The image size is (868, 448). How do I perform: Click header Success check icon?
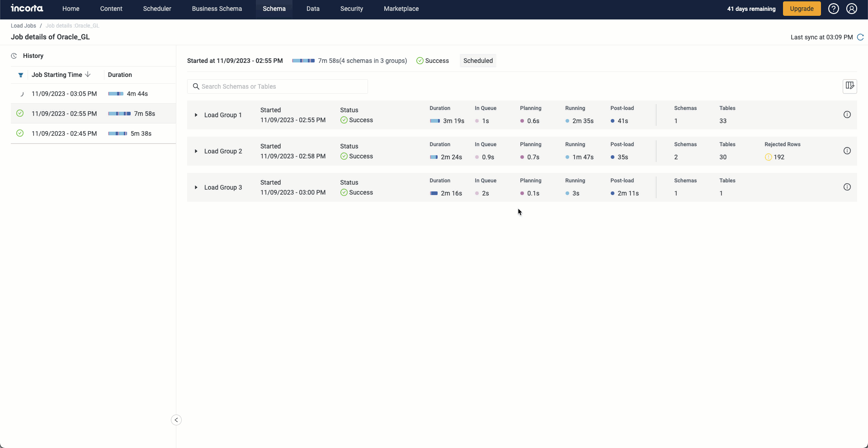420,61
